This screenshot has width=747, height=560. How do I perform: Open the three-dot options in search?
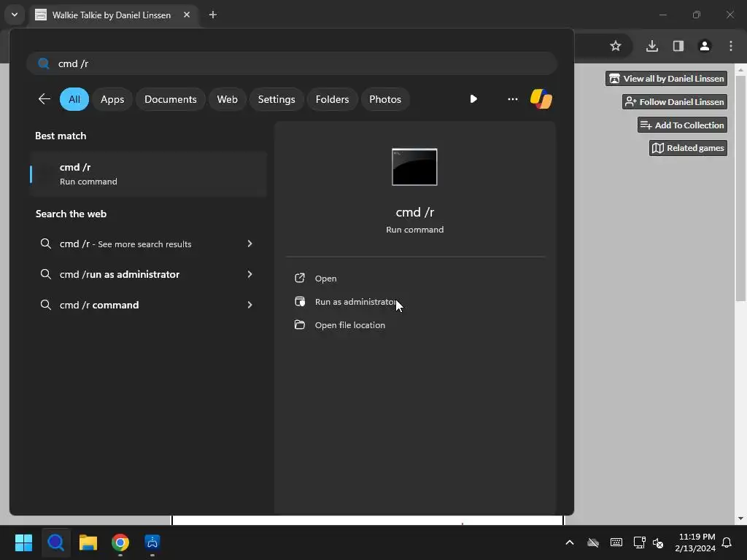(x=513, y=99)
